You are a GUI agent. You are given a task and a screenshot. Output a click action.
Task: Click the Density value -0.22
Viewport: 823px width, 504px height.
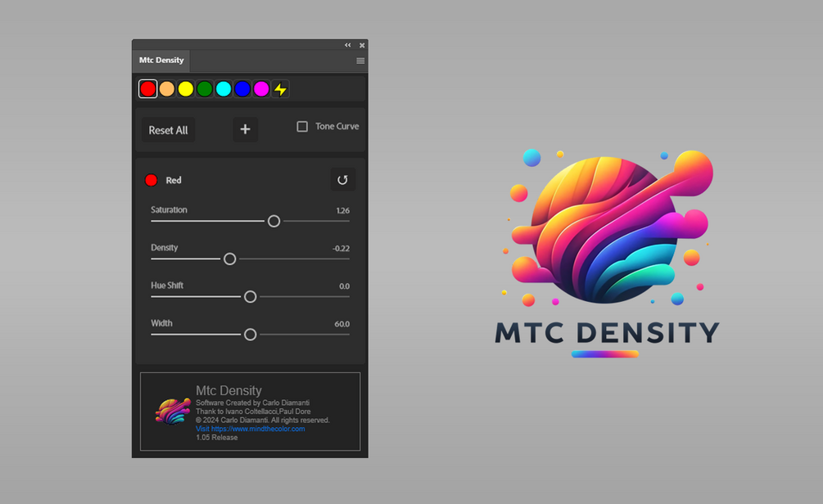tap(341, 249)
